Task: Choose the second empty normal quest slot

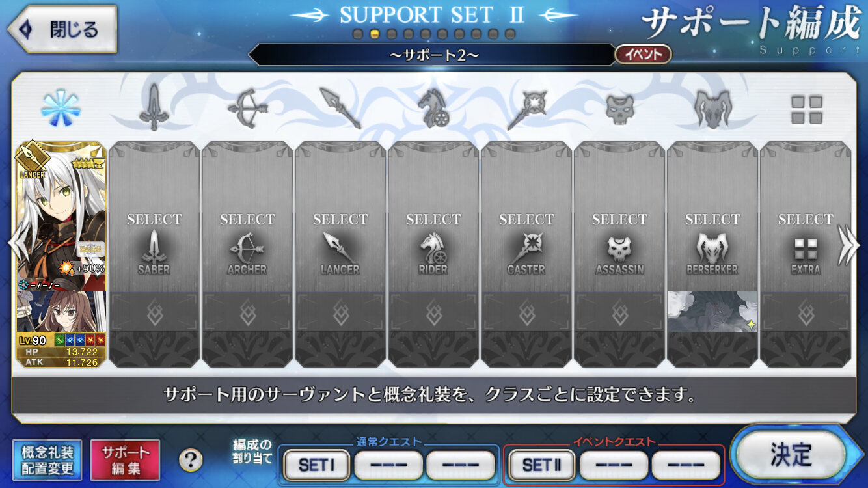Action: 461,465
